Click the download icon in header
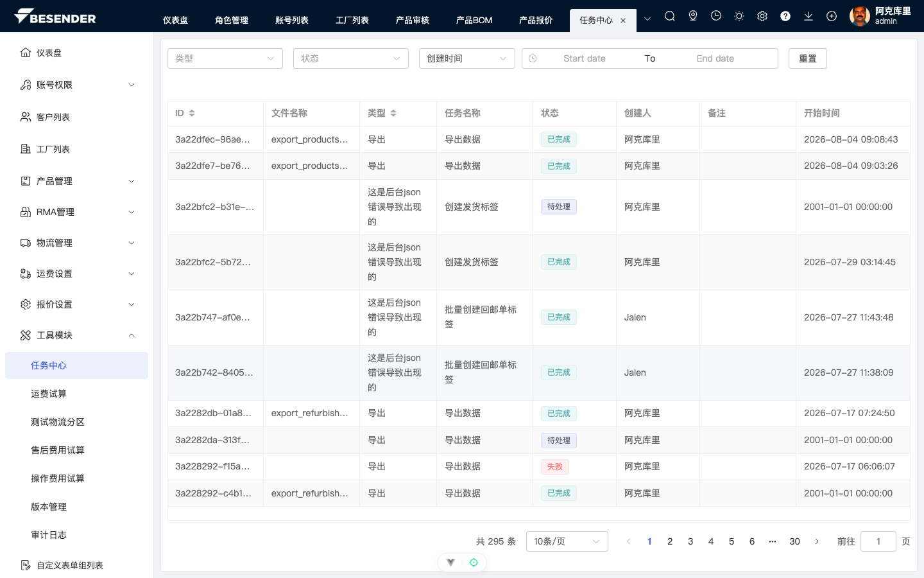 pos(808,16)
